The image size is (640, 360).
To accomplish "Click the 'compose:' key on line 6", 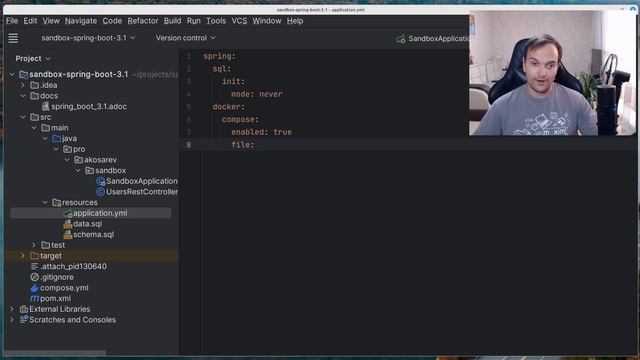I will coord(240,120).
